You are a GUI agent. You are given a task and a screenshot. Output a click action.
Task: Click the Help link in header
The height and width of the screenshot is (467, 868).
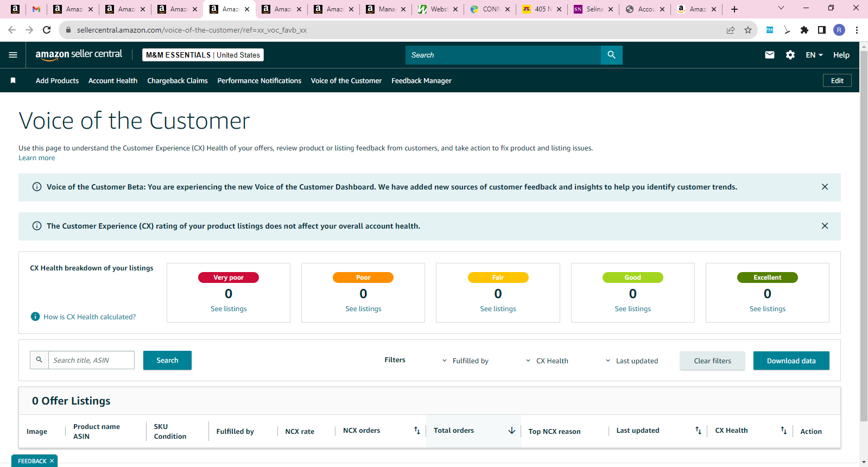click(x=841, y=55)
